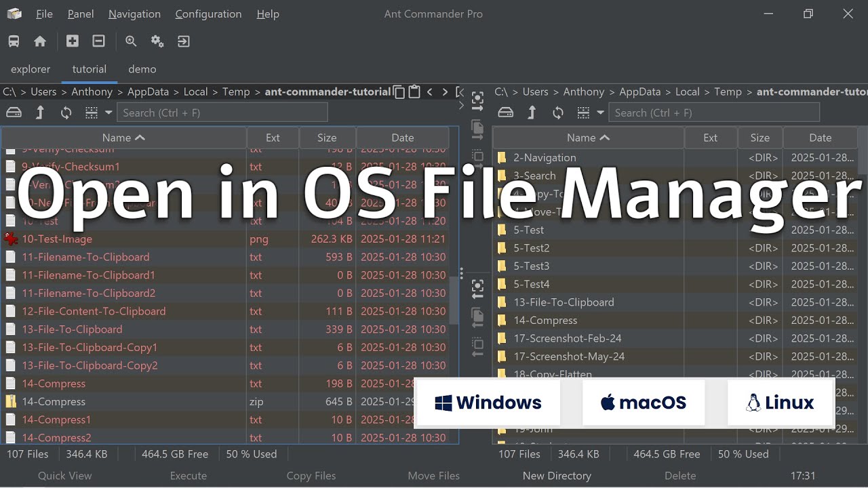This screenshot has width=868, height=488.
Task: Click top focus-frame icon with right arrow between panels
Action: point(477,101)
